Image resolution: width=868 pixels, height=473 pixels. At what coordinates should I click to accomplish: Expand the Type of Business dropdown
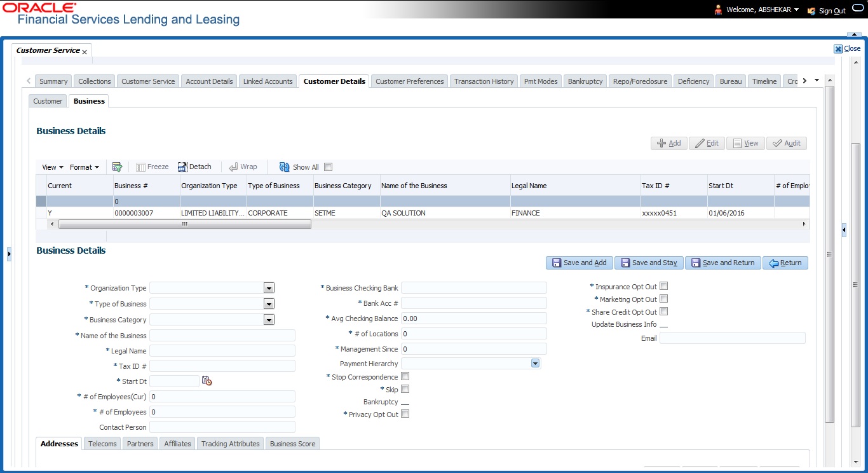tap(269, 304)
